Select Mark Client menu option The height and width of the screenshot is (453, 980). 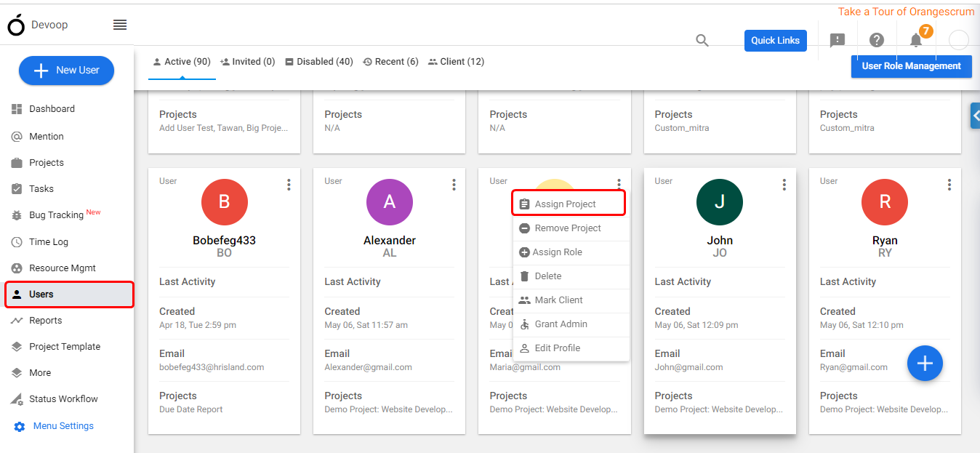pos(571,300)
